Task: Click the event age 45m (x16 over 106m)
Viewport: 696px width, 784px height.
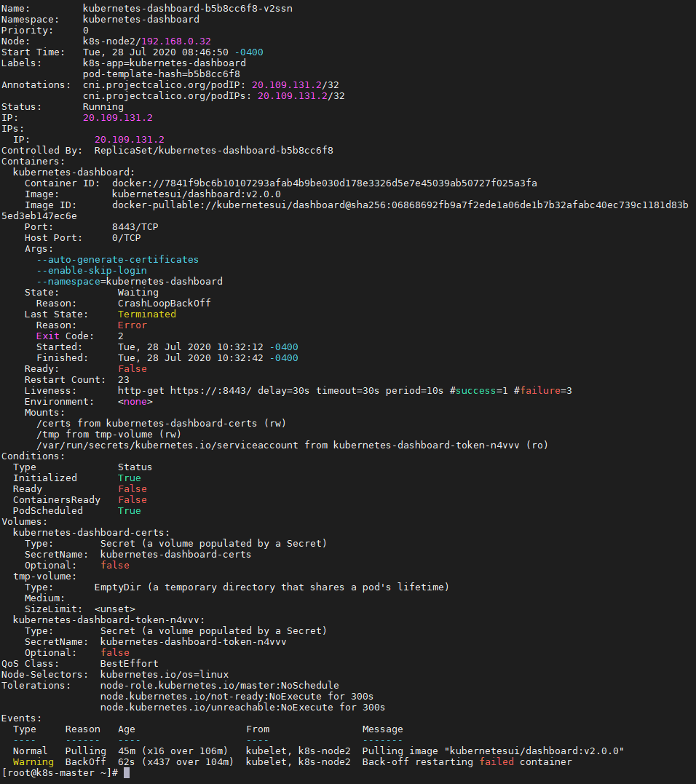Action: click(173, 751)
